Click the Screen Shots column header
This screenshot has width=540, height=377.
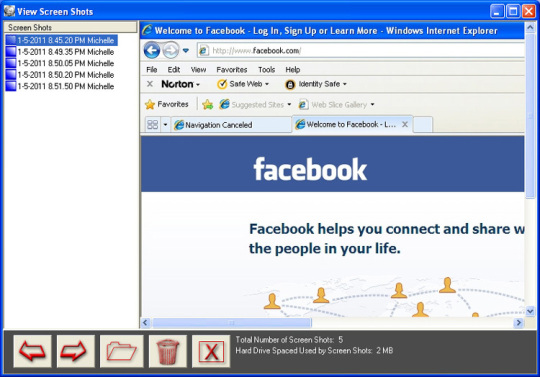70,27
